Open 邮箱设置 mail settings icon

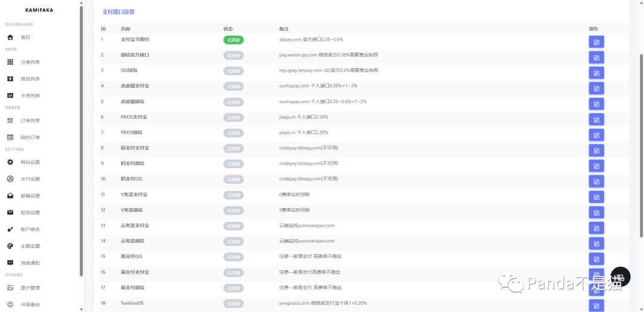point(11,196)
